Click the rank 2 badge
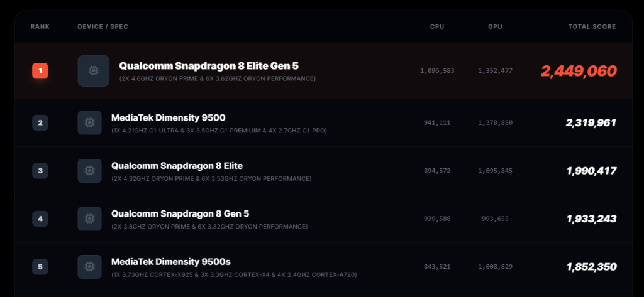This screenshot has height=297, width=644. [x=40, y=122]
